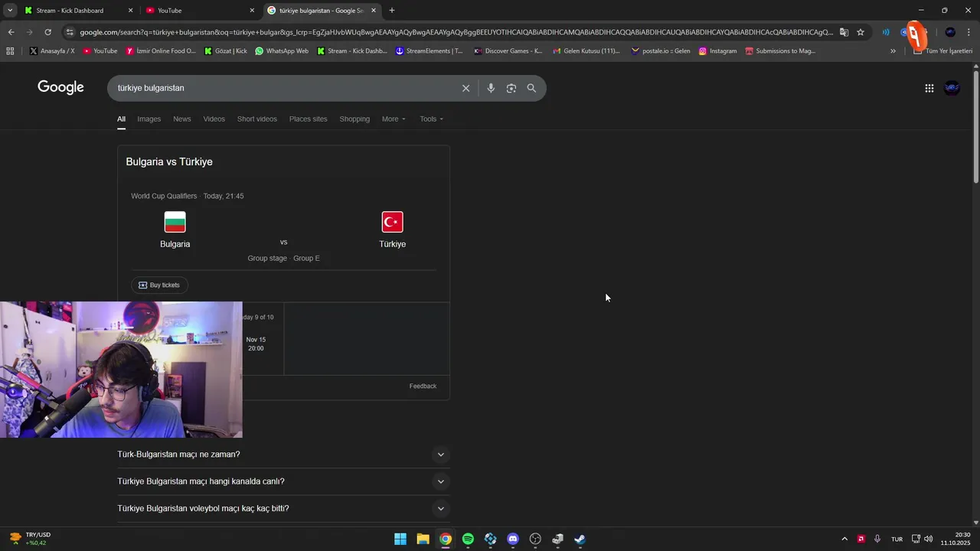Open the WhatsApp Web bookmark
Screen dimensions: 980x551
(x=282, y=51)
